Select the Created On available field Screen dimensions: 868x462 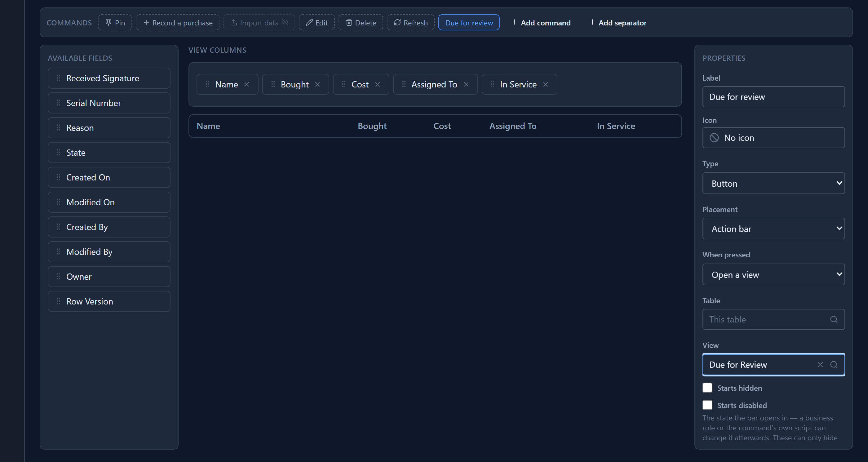pyautogui.click(x=109, y=177)
